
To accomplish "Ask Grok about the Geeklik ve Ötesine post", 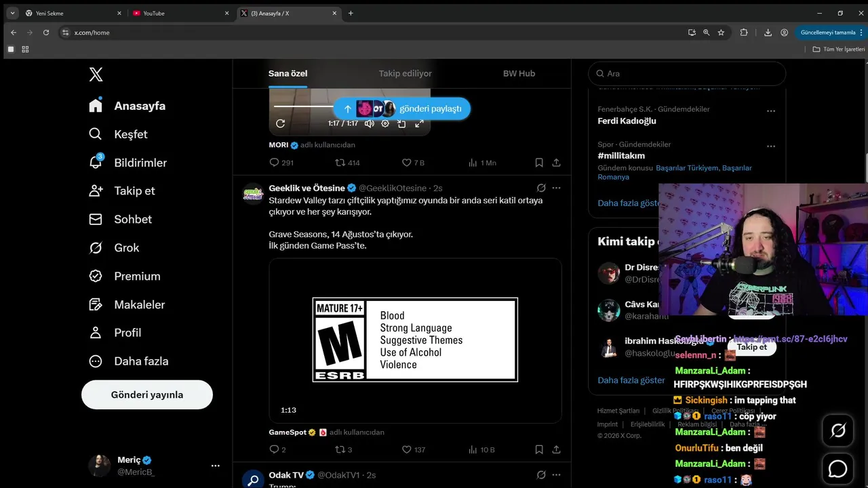I will click(x=541, y=188).
